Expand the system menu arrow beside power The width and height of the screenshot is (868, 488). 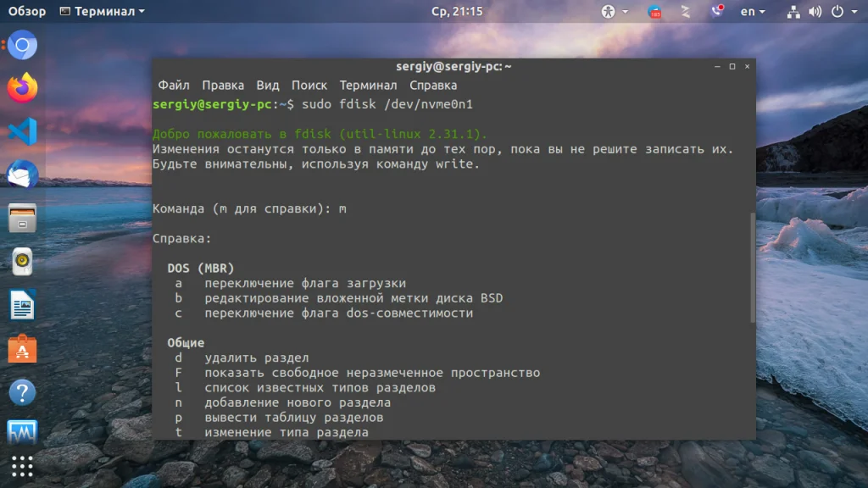[854, 11]
